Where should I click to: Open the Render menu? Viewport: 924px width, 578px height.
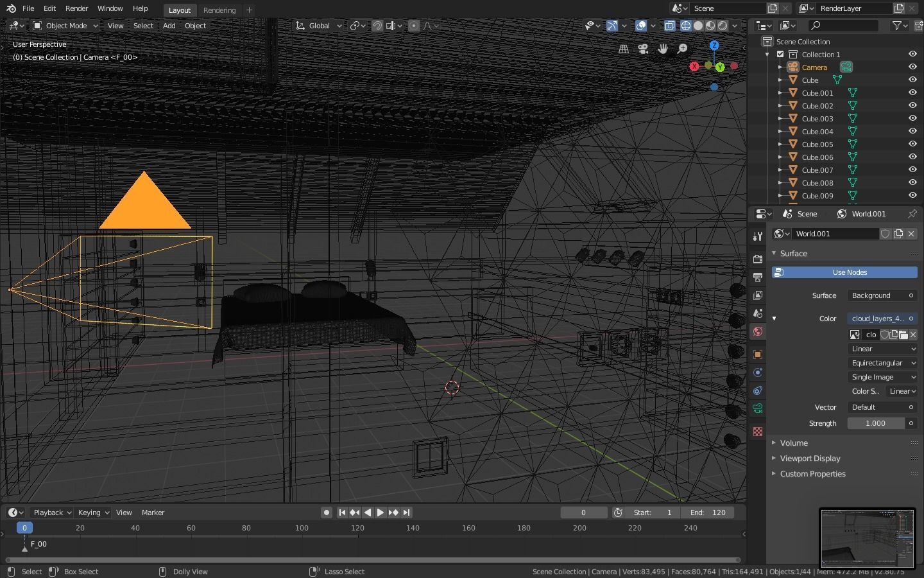click(x=76, y=8)
